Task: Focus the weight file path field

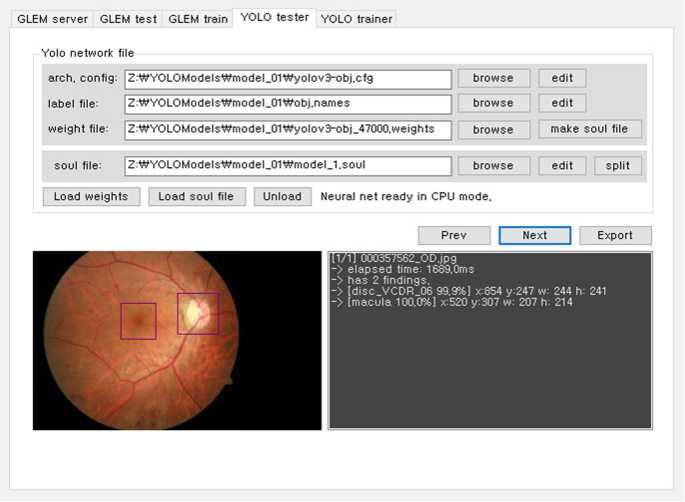Action: 287,129
